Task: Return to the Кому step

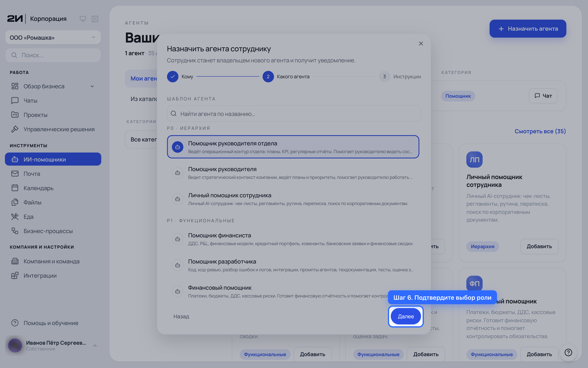Action: tap(180, 76)
